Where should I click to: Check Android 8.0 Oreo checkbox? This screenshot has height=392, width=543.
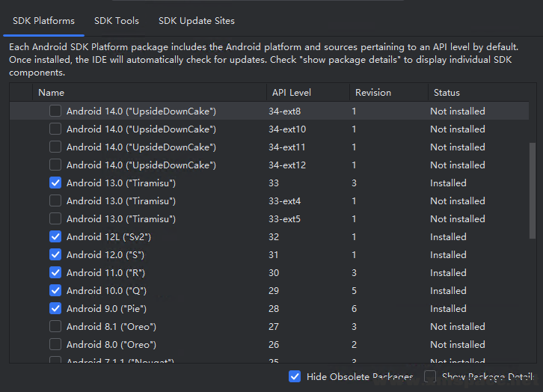[55, 344]
